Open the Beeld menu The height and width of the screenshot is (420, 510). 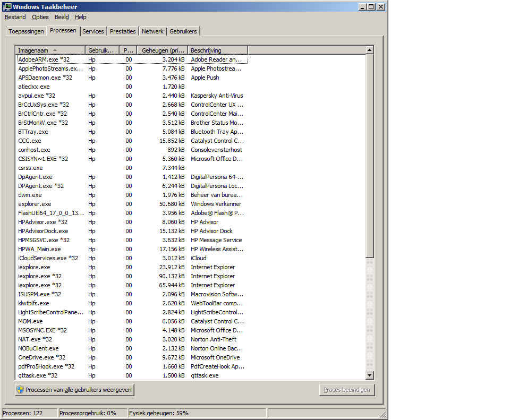pos(62,17)
